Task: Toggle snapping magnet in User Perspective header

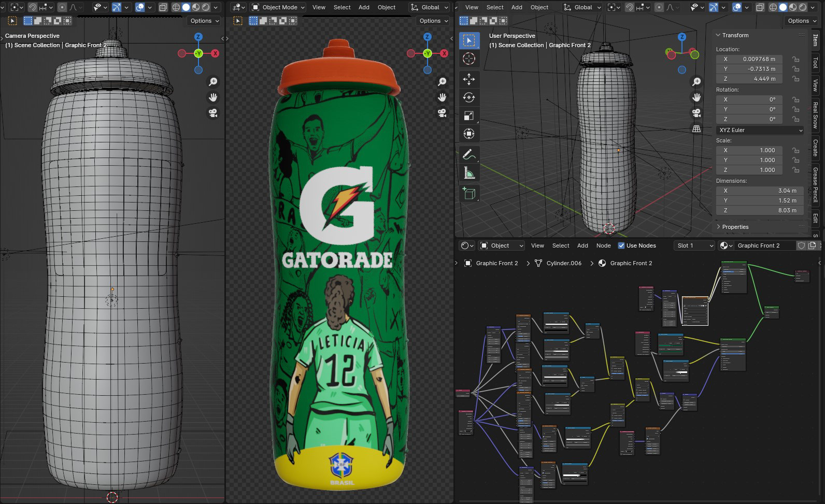Action: 629,7
